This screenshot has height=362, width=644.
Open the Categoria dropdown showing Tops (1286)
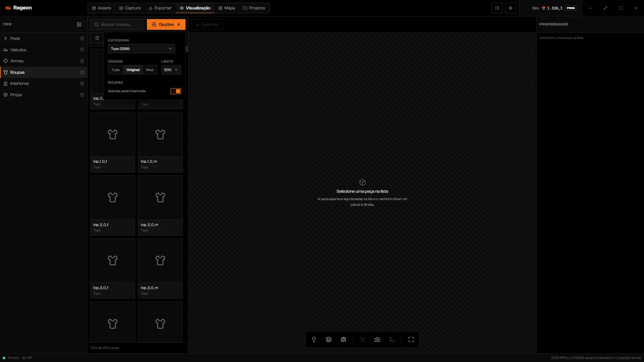click(142, 49)
